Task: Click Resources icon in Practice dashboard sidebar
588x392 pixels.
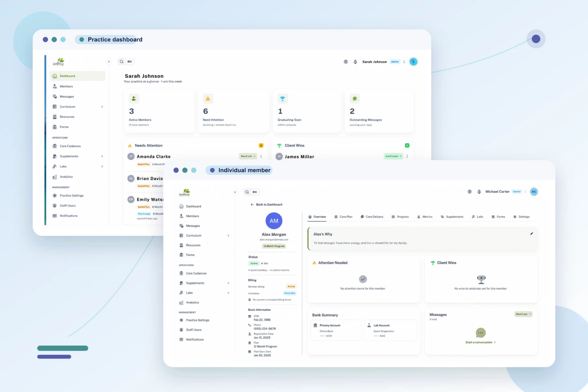Action: click(x=54, y=117)
